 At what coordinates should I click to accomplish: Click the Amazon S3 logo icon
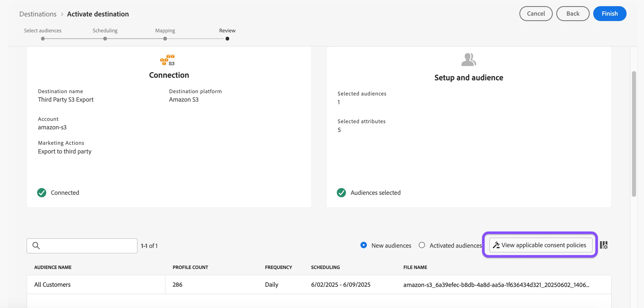click(x=167, y=60)
